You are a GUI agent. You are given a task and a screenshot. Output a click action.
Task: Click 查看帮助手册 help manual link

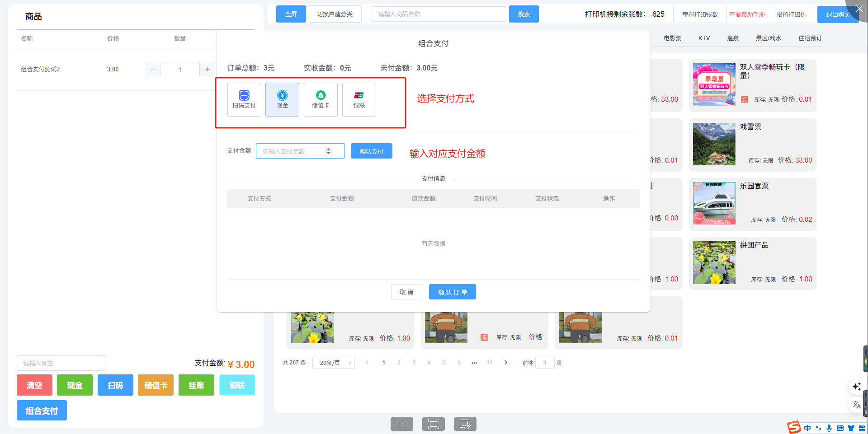coord(747,14)
